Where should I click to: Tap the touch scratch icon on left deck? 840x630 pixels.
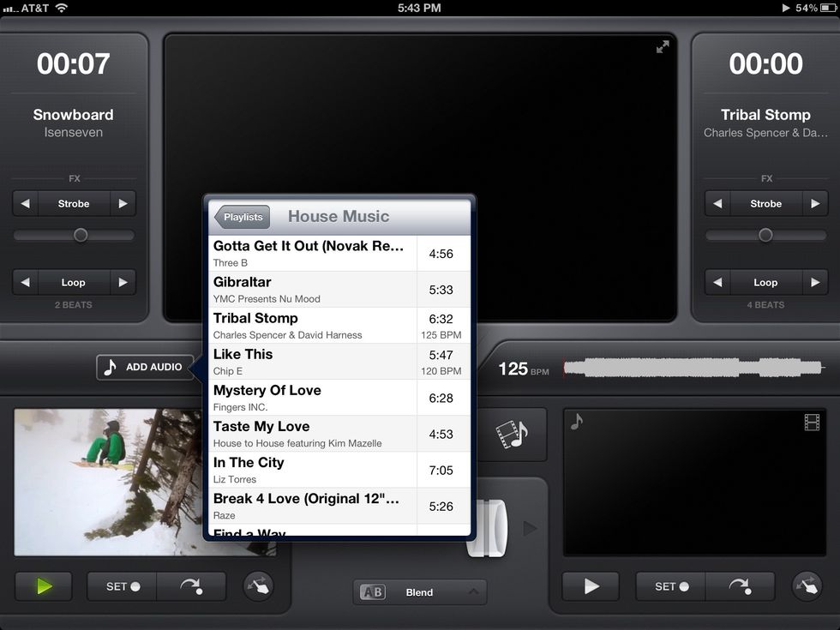pos(259,586)
